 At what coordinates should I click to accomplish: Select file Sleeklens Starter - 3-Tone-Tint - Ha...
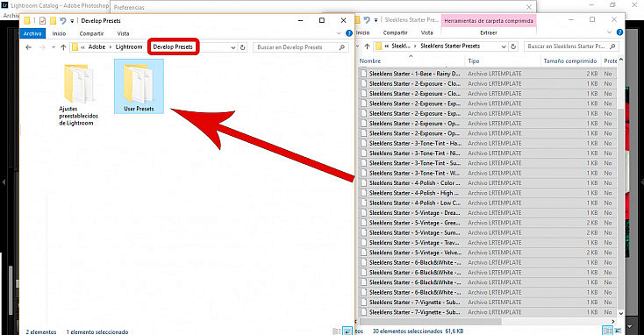click(x=415, y=143)
